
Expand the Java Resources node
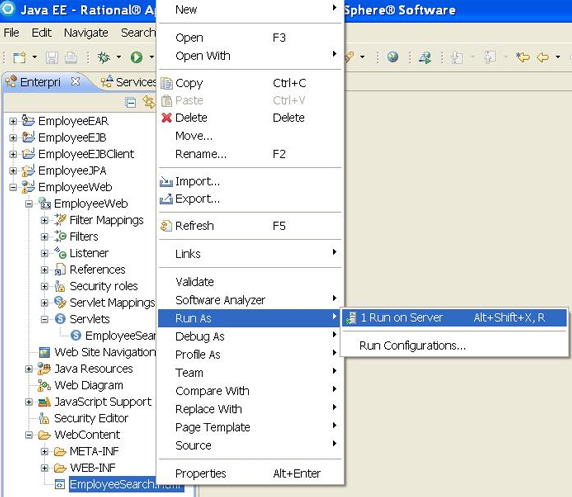(29, 369)
